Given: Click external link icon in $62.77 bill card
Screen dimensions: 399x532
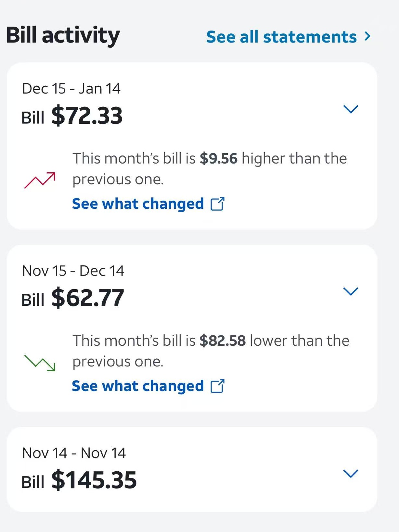Looking at the screenshot, I should (217, 386).
